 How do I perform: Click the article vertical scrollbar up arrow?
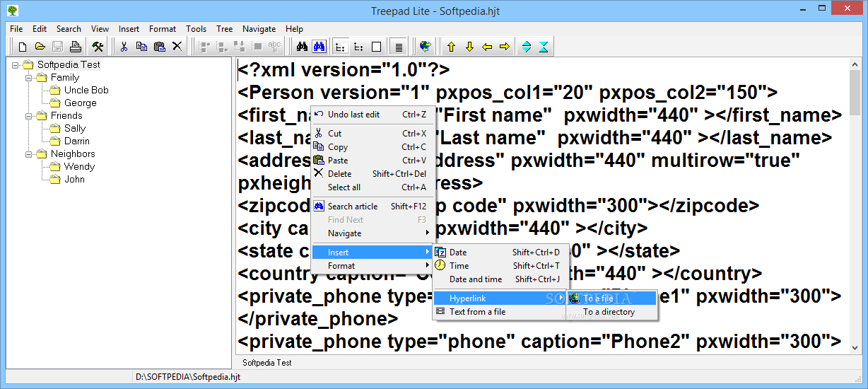click(x=855, y=65)
